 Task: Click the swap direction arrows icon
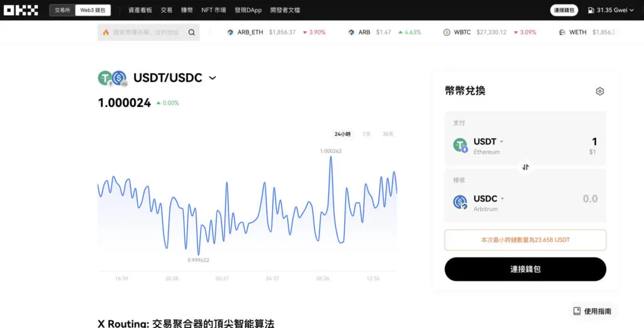tap(526, 167)
